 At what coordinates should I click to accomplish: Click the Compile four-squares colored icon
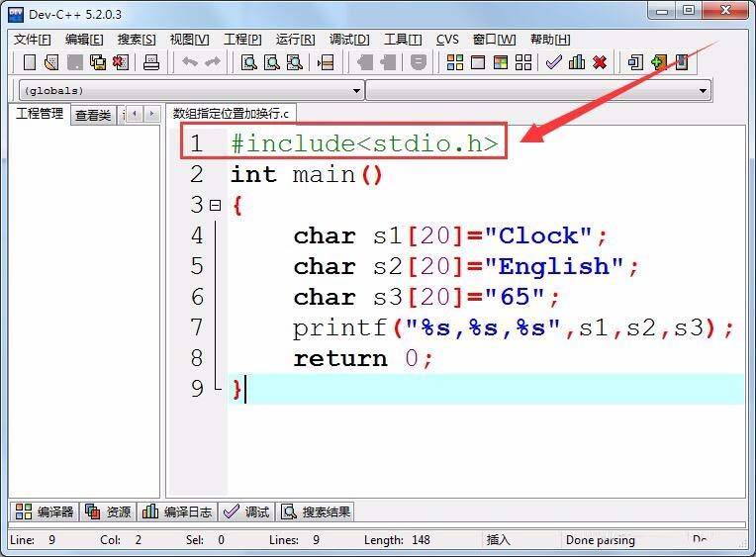pyautogui.click(x=454, y=62)
